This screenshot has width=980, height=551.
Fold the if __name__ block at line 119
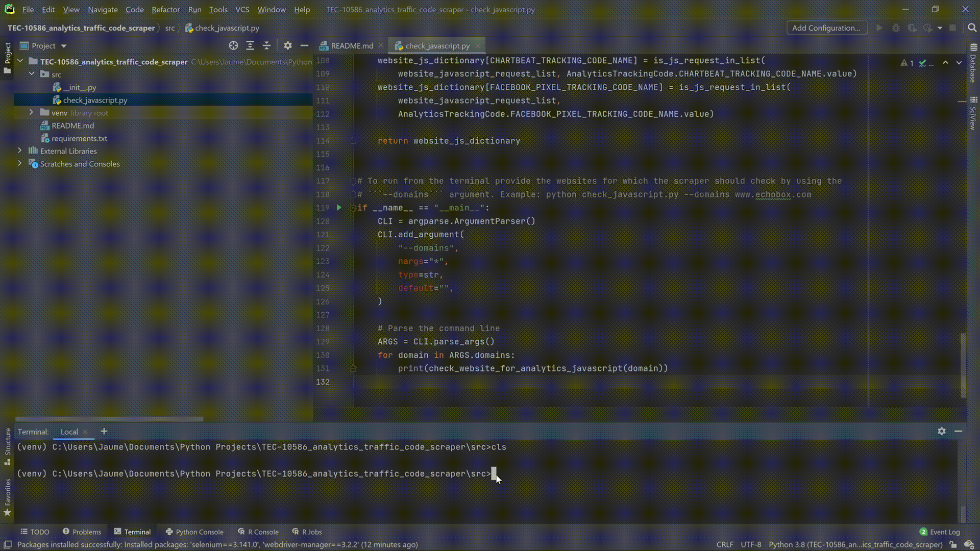click(x=353, y=208)
